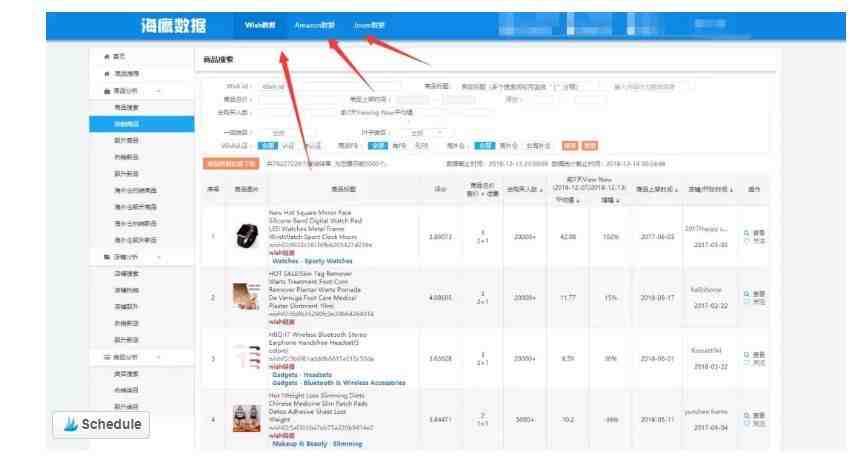Select the 未认证 option of Wish认证 filter

point(313,146)
